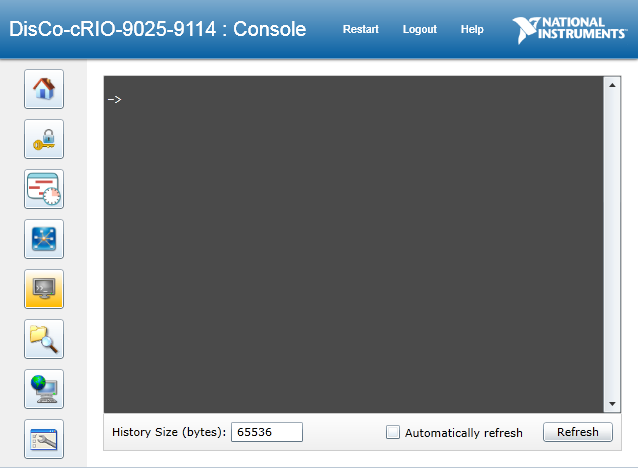
Task: Open network configuration globe-computer icon
Action: (44, 389)
